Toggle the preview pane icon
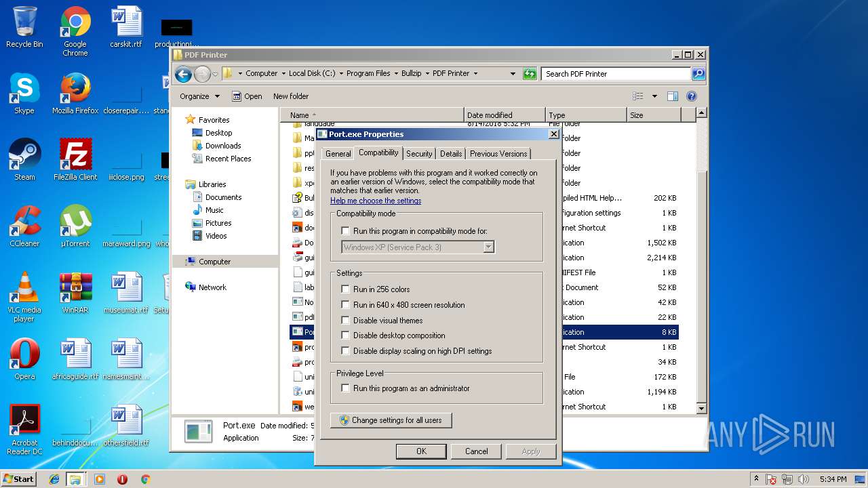Viewport: 868px width, 488px height. (x=672, y=96)
